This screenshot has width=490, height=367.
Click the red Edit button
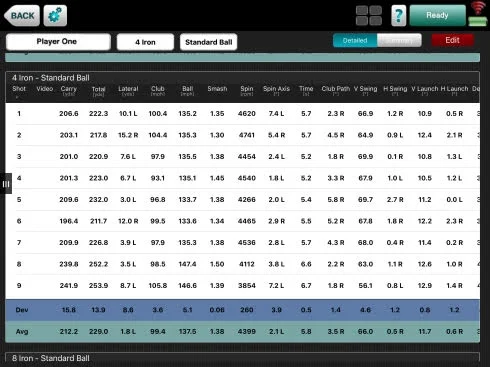[x=452, y=40]
